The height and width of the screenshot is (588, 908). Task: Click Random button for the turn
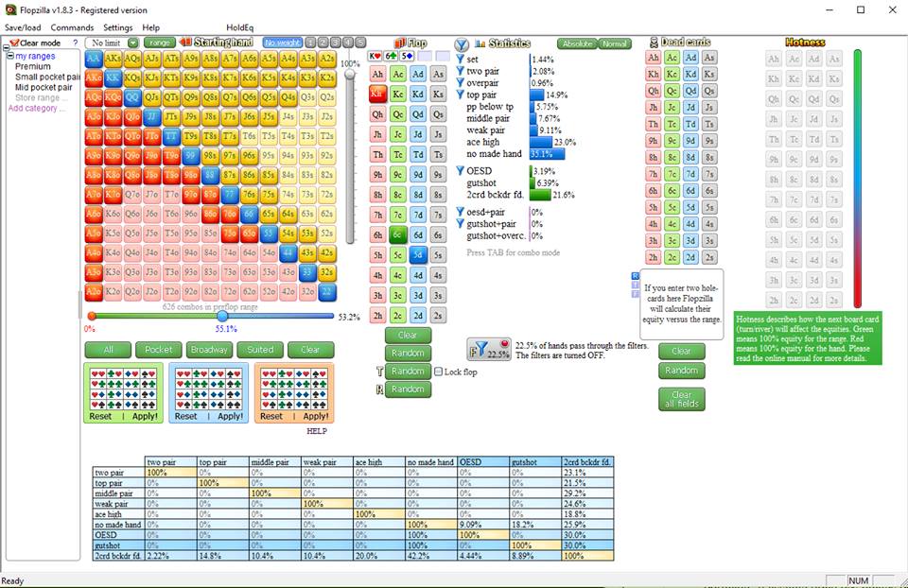(x=408, y=371)
